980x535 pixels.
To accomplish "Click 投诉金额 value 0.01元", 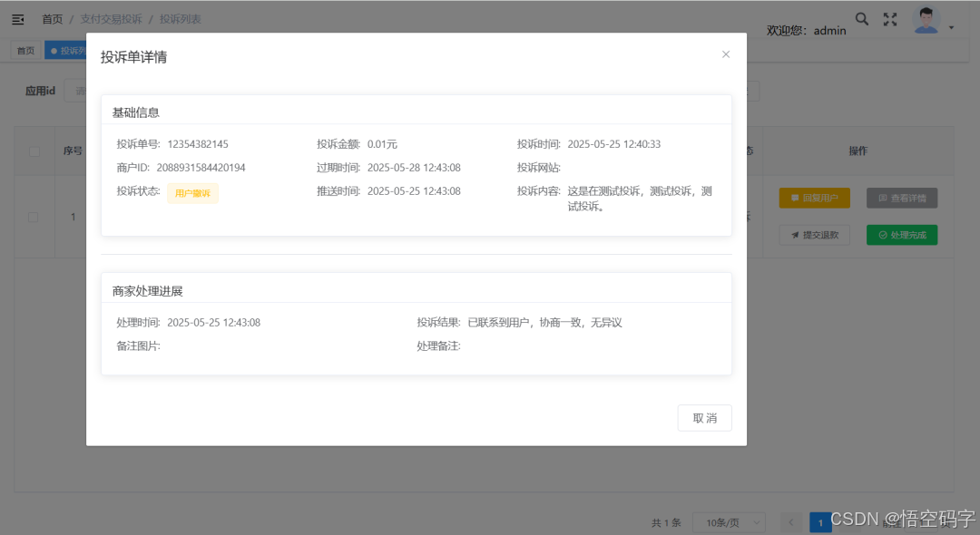I will click(x=382, y=144).
